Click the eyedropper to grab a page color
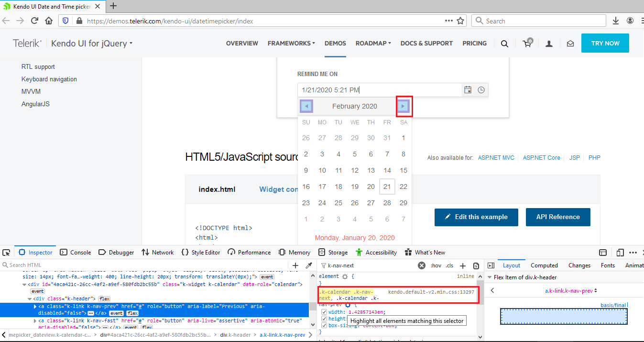This screenshot has height=342, width=644. (x=309, y=265)
